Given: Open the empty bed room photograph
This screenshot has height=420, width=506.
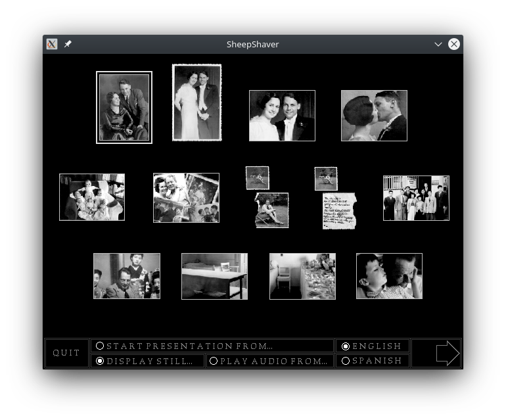Looking at the screenshot, I should click(214, 276).
